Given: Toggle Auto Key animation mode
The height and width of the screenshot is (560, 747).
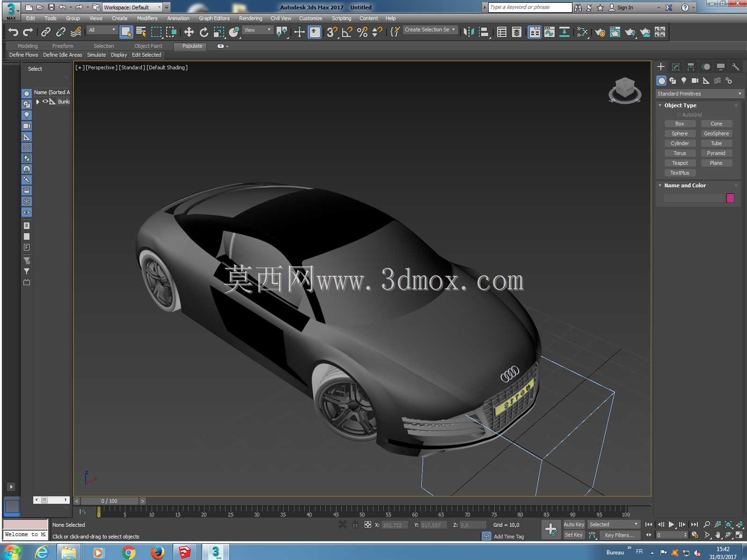Looking at the screenshot, I should [574, 524].
